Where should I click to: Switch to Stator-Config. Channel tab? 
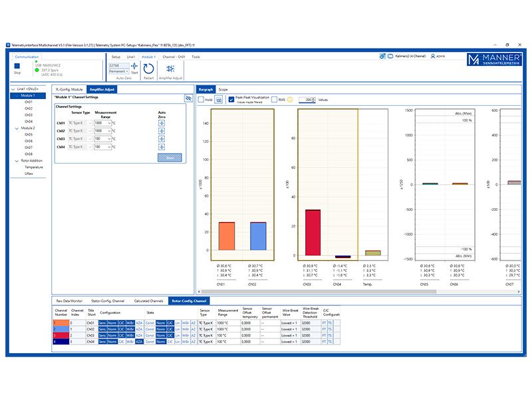(108, 301)
